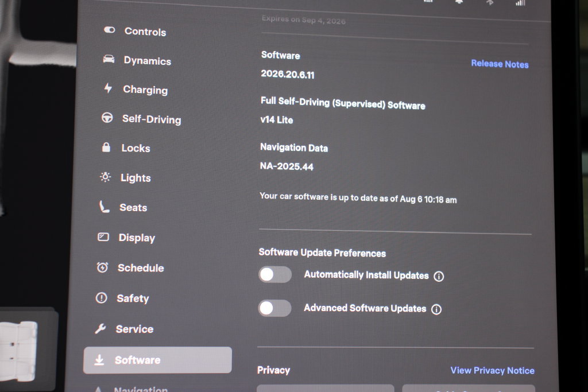Viewport: 588px width, 392px height.
Task: Tap the lightning bolt Charging icon
Action: point(108,88)
